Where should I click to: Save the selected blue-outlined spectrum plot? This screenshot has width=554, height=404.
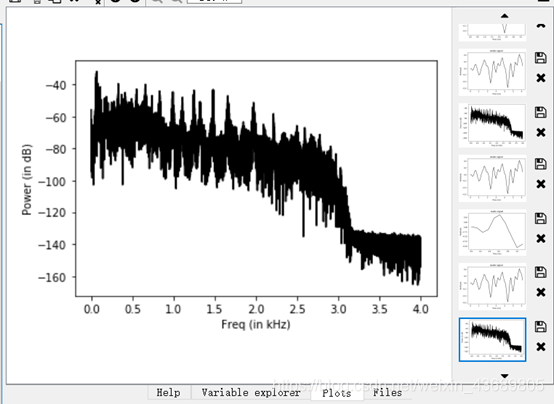(541, 327)
